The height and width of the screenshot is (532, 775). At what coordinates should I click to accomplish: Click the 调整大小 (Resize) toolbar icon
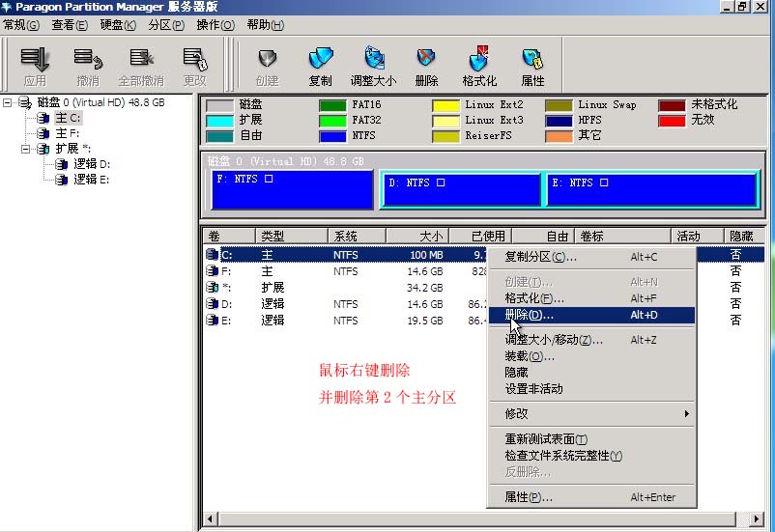[x=373, y=67]
